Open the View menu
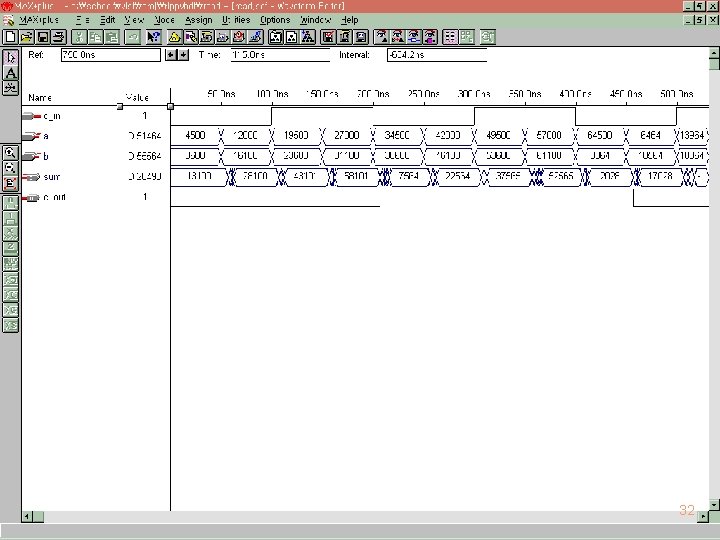 (x=134, y=20)
